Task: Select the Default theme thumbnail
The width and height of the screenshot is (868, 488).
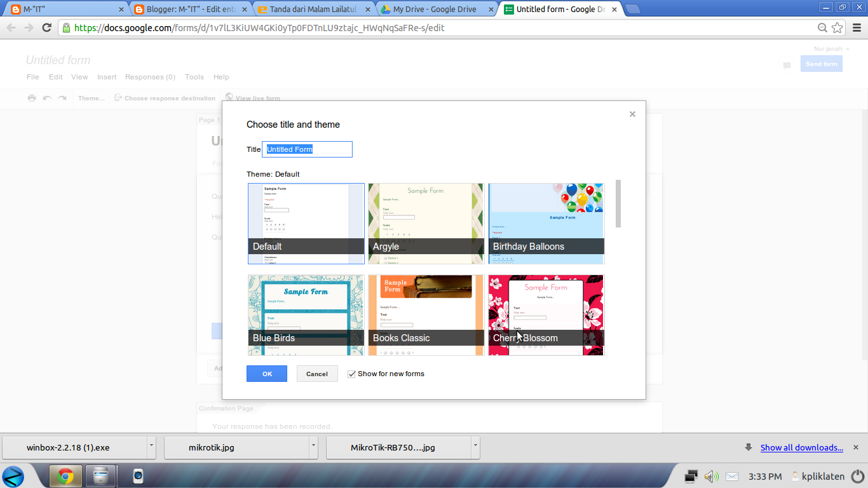Action: (306, 224)
